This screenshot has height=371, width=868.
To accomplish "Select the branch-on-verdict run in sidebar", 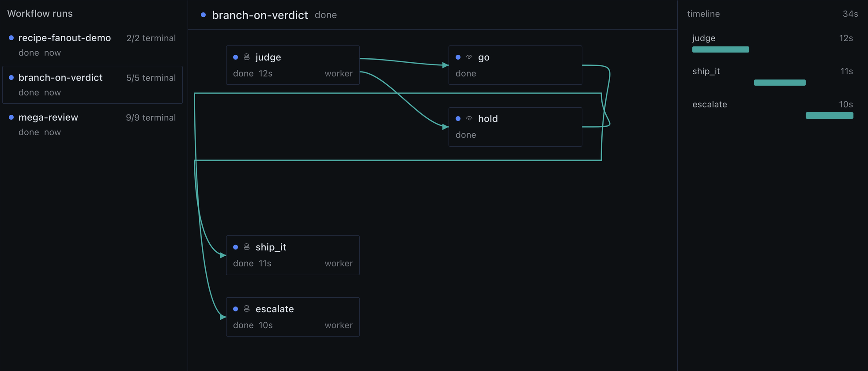I will point(92,85).
